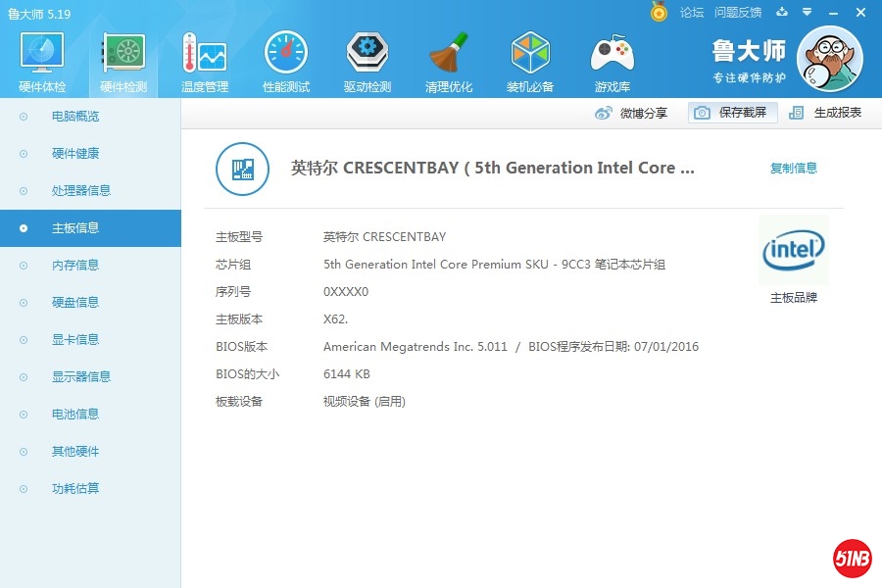This screenshot has height=588, width=882.
Task: Select 显示器信息 in sidebar
Action: click(x=90, y=376)
